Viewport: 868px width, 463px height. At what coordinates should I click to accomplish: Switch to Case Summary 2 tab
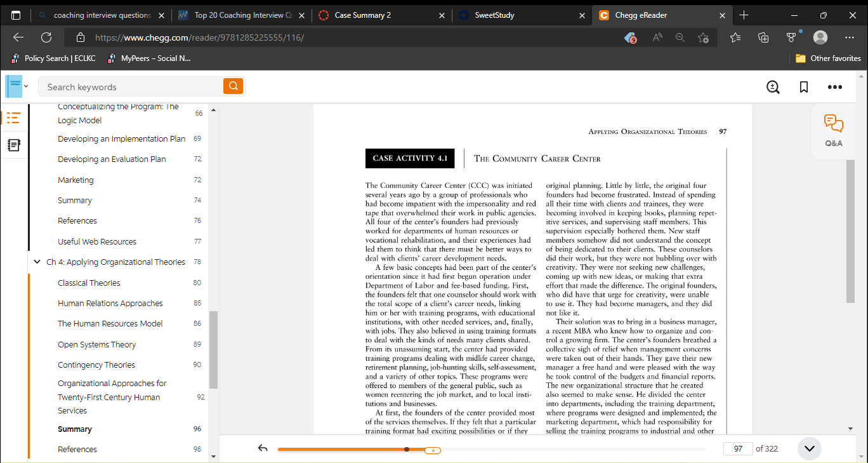[x=381, y=15]
